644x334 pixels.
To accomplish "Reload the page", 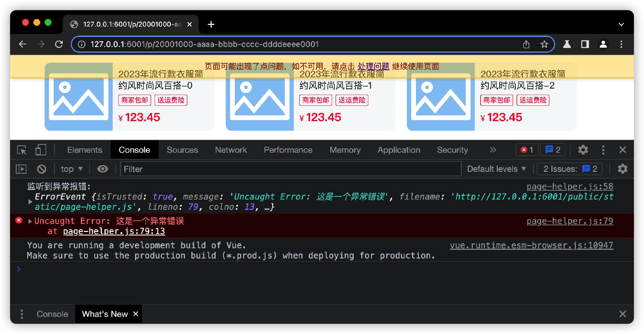I will [59, 44].
